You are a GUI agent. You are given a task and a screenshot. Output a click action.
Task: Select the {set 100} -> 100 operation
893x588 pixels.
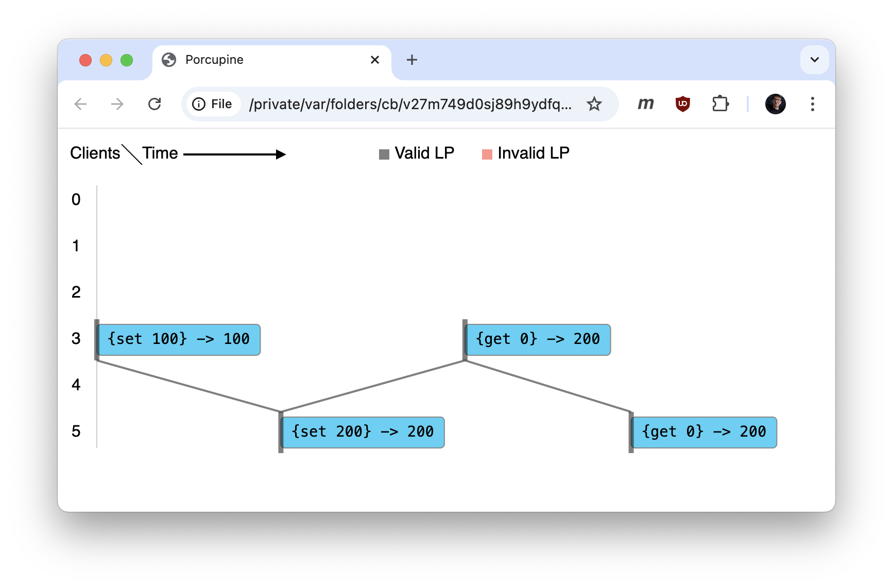click(179, 340)
